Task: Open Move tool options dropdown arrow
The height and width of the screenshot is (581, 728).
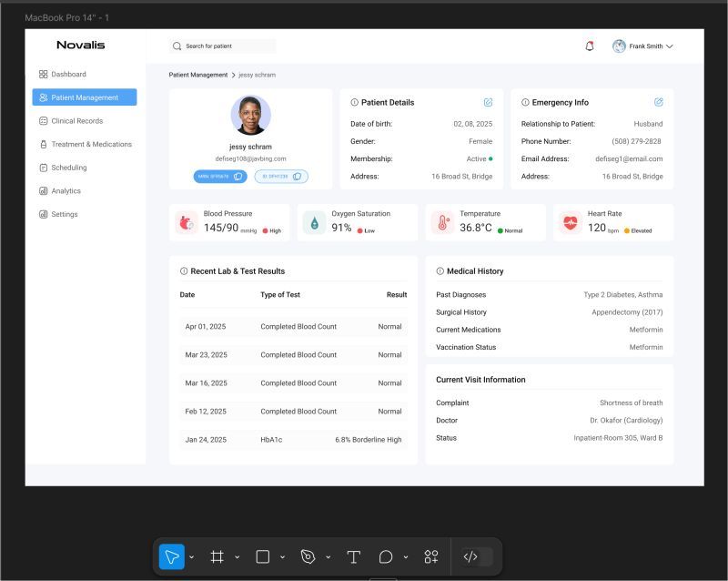Action: [191, 556]
